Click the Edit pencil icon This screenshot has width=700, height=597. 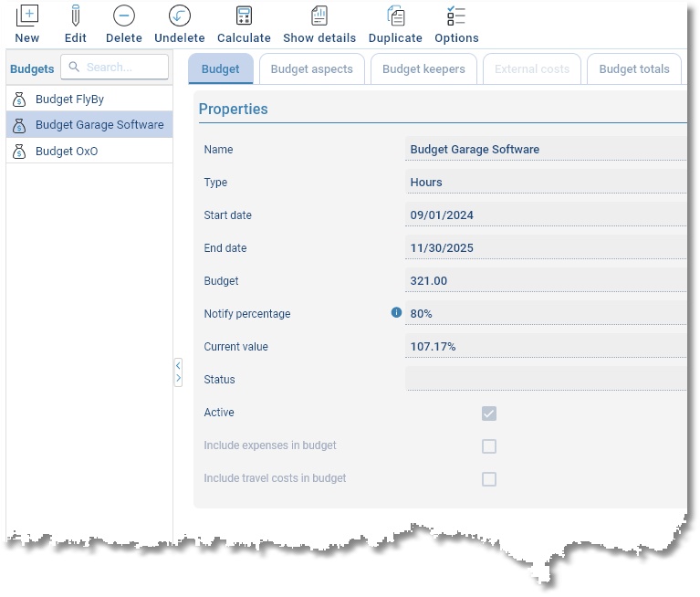coord(76,16)
